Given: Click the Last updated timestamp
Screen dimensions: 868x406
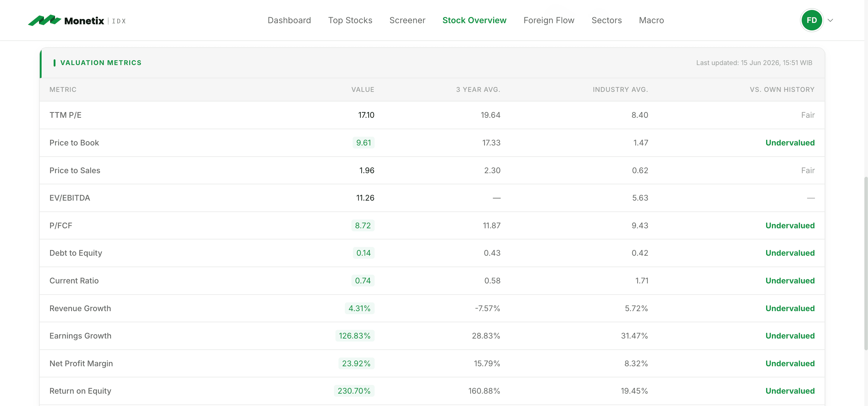Looking at the screenshot, I should pyautogui.click(x=754, y=63).
